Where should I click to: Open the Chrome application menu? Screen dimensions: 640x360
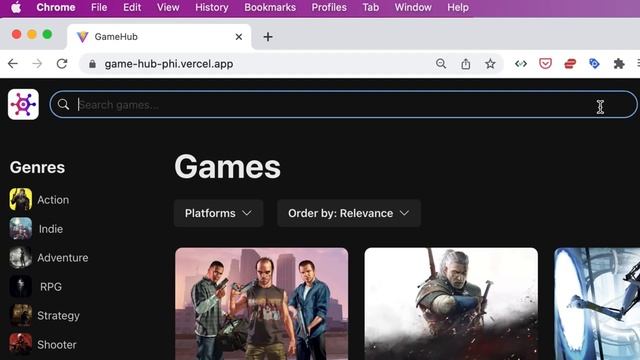[x=56, y=7]
